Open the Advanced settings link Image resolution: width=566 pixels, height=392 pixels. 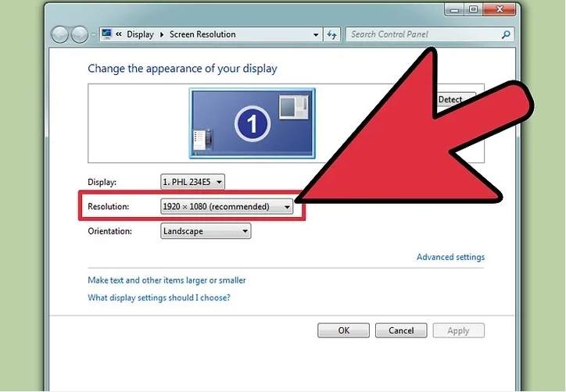pyautogui.click(x=450, y=257)
